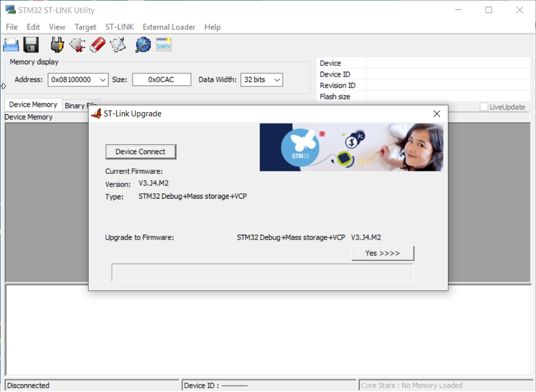Image resolution: width=536 pixels, height=392 pixels.
Task: Click firmware version V3.J4.M2 under Current Firmware
Action: [x=153, y=183]
